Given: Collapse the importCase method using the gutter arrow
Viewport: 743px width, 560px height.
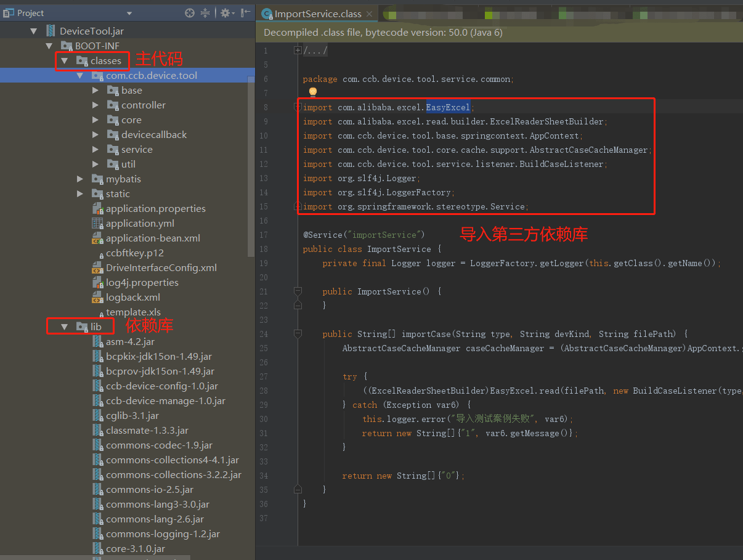Looking at the screenshot, I should pos(298,333).
